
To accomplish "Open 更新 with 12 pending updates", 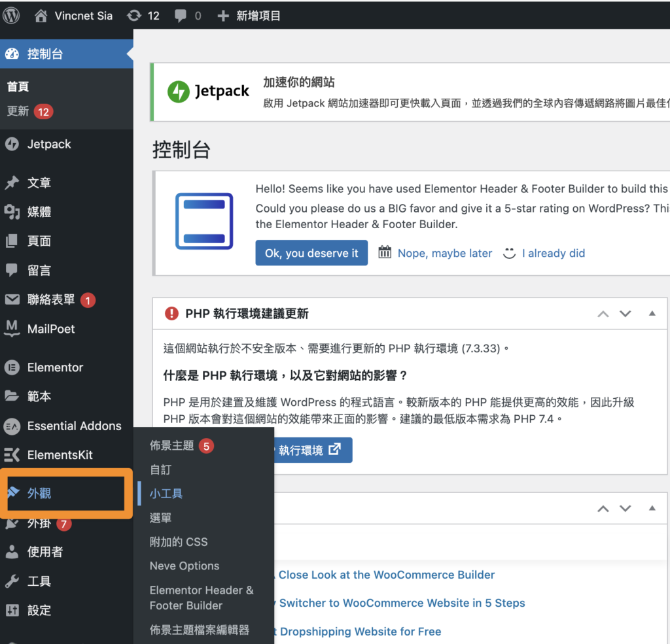I will coord(18,111).
